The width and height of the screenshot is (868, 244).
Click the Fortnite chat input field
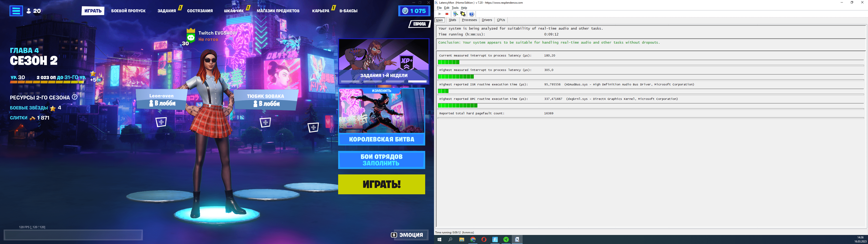tap(73, 235)
